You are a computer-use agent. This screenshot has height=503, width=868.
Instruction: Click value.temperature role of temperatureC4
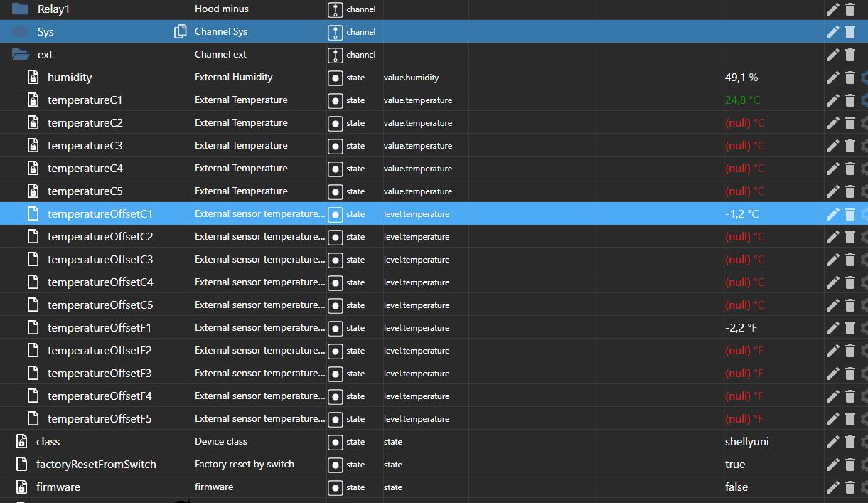(418, 169)
